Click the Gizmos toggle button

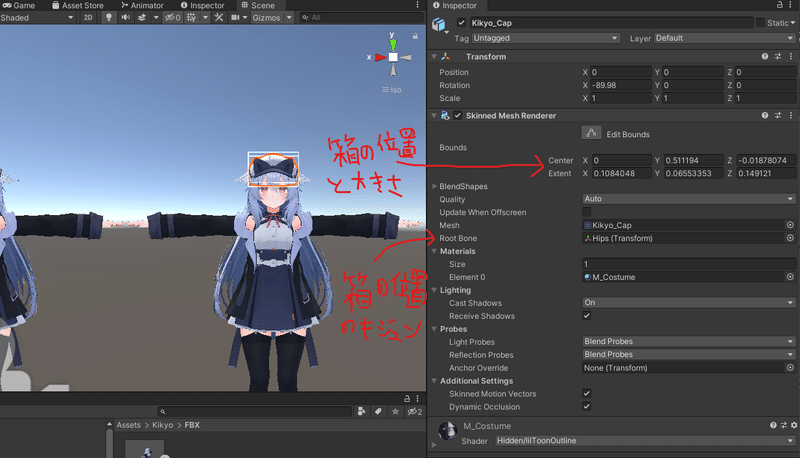click(x=267, y=17)
